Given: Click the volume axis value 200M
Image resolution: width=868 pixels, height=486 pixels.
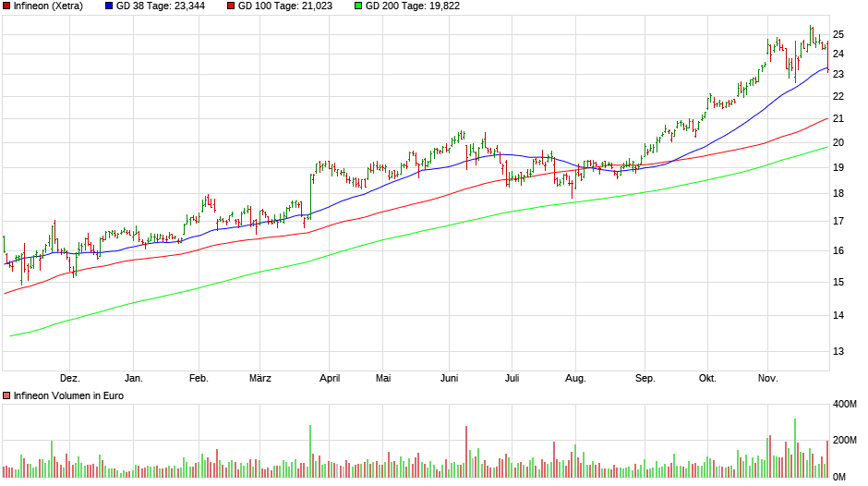Looking at the screenshot, I should 845,440.
